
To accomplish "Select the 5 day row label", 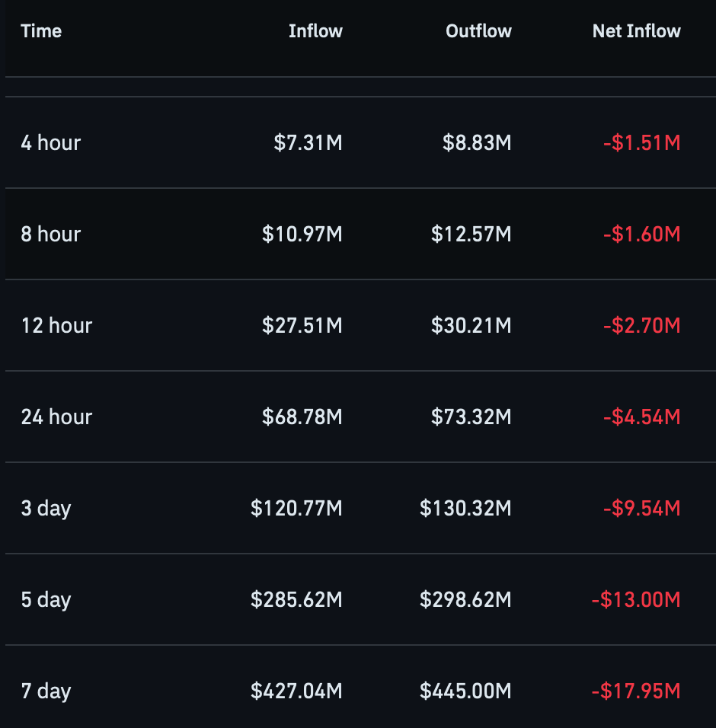I will (x=46, y=600).
